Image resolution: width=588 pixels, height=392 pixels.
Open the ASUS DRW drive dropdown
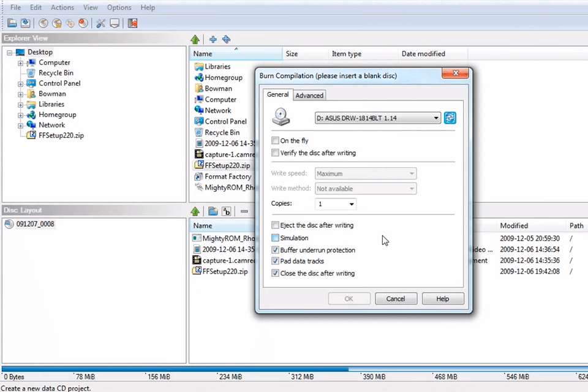[436, 118]
